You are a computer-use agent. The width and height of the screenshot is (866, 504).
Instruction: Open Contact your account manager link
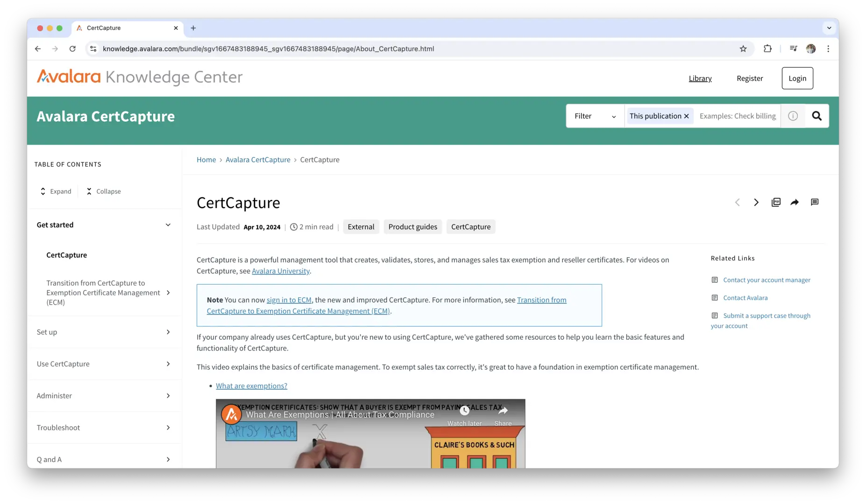[x=767, y=280]
